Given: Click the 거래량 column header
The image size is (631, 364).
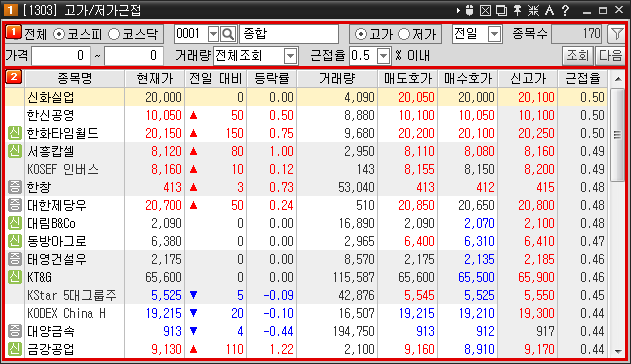Looking at the screenshot, I should point(337,78).
